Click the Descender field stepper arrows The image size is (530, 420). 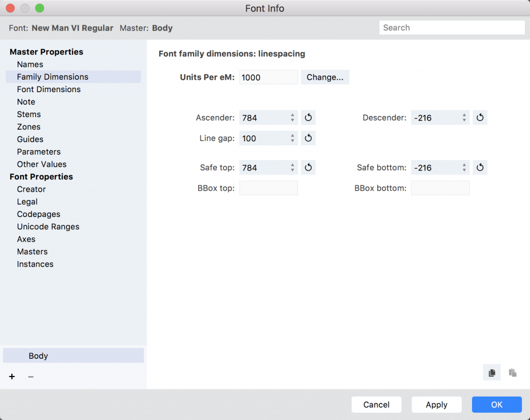point(464,118)
